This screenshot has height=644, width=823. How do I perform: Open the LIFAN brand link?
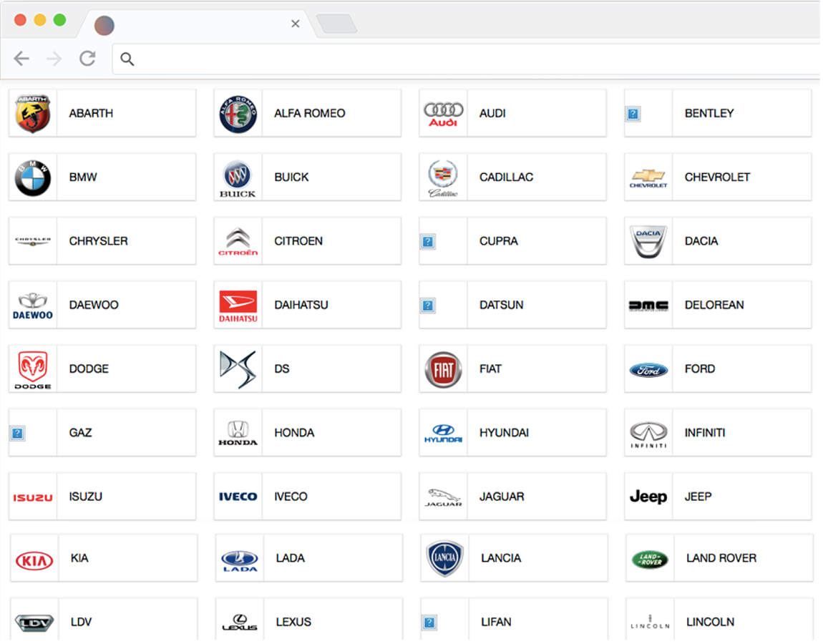[x=515, y=621]
